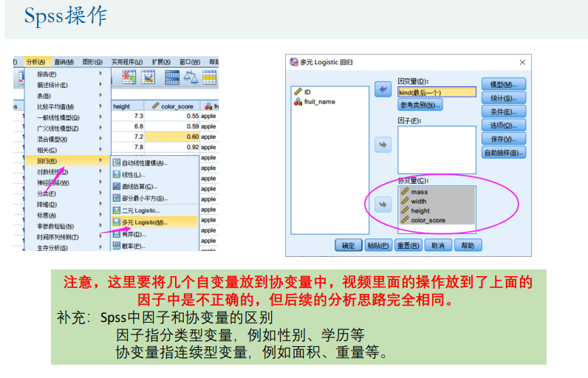Image resolution: width=588 pixels, height=378 pixels.
Task: Click the arrow button next to the Covariate box
Action: point(383,204)
